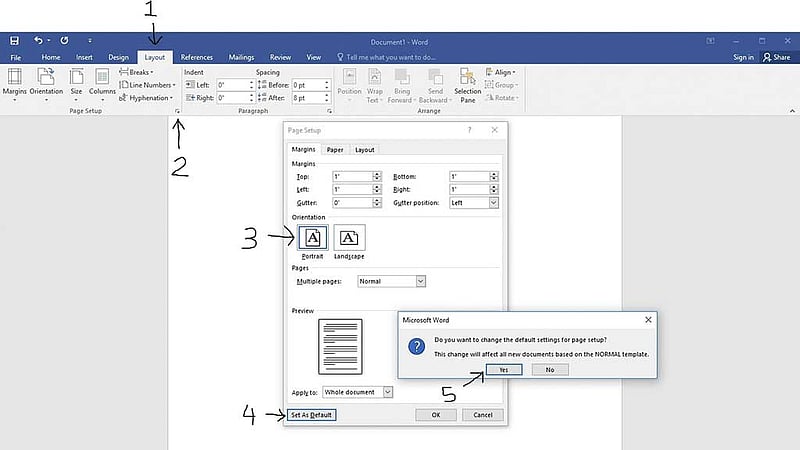Switch to the Review ribbon tab

point(280,57)
